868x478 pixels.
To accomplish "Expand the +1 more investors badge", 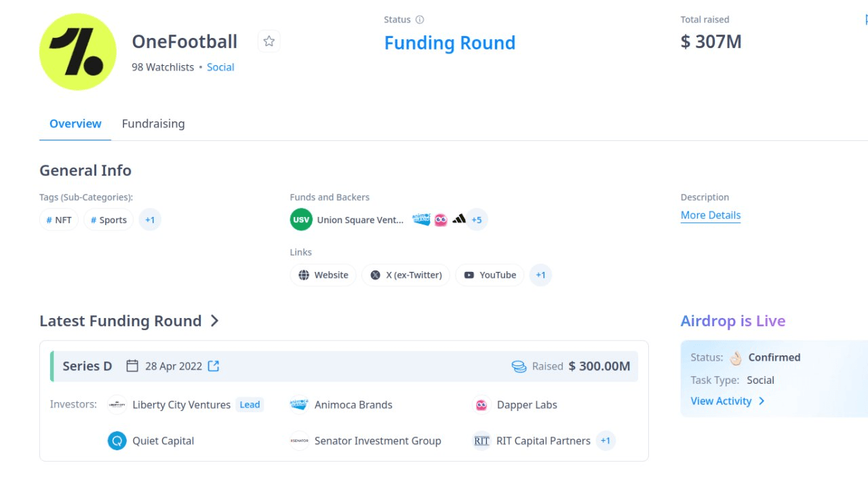I will tap(606, 441).
